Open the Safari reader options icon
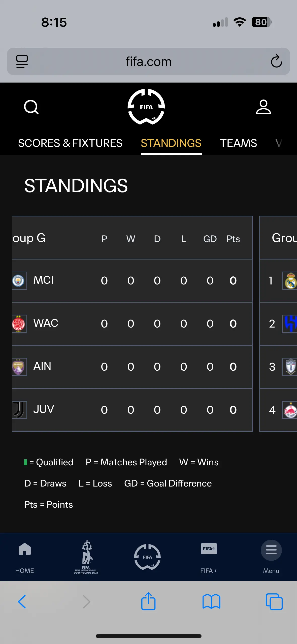Viewport: 297px width, 644px height. pos(22,61)
